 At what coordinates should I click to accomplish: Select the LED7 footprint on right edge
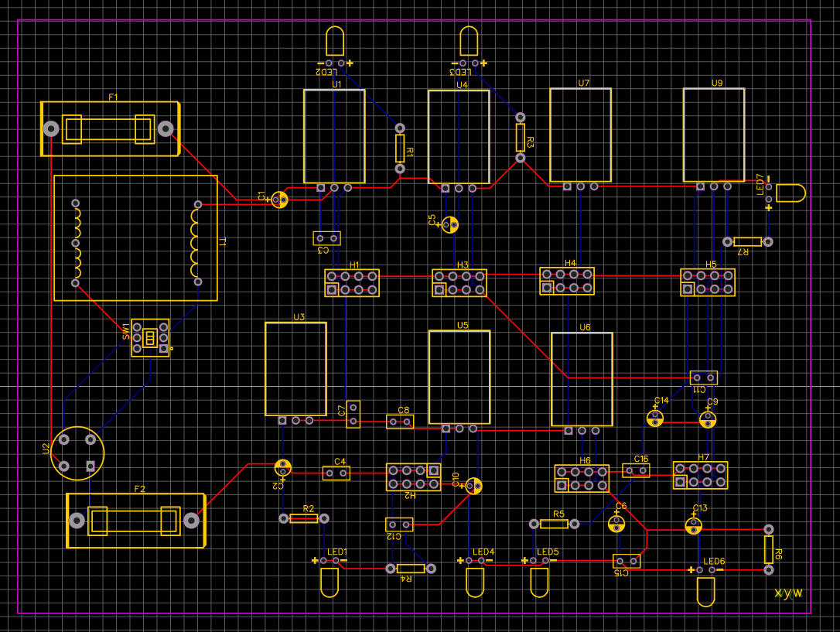click(789, 193)
